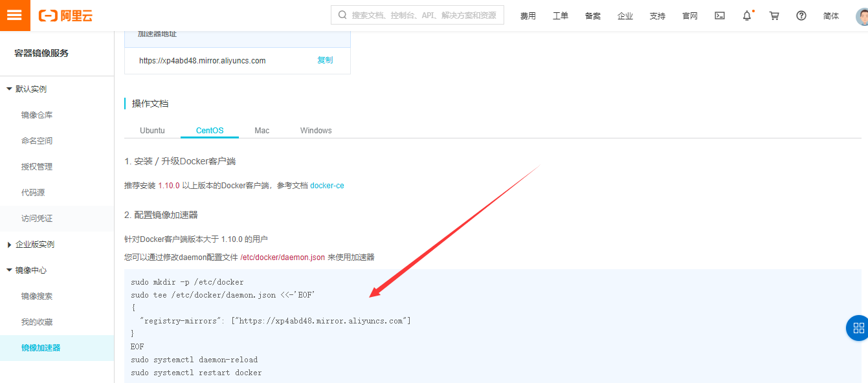Click the "sudo mkdir -p /etc/docker" line
Viewport: 868px width, 383px height.
click(x=187, y=282)
